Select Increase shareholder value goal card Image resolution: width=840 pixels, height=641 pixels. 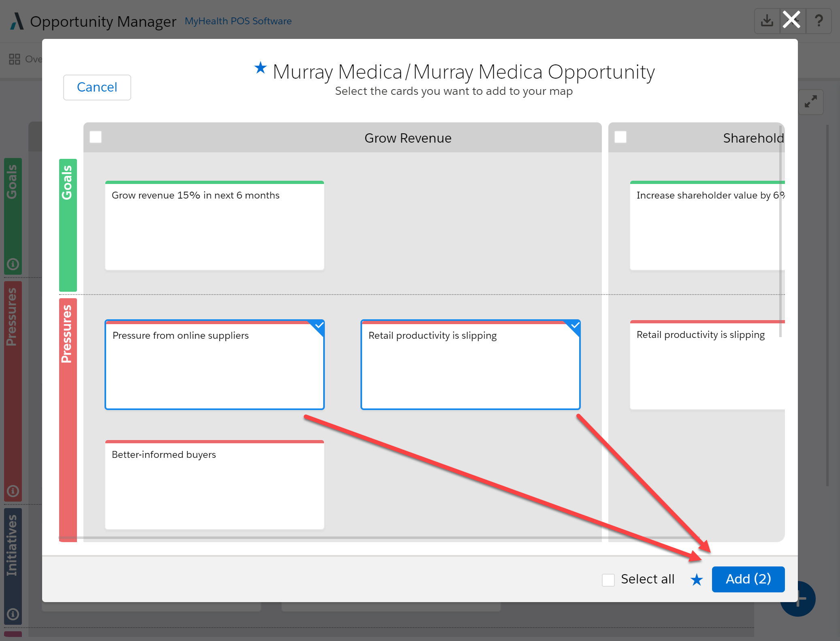pyautogui.click(x=707, y=225)
